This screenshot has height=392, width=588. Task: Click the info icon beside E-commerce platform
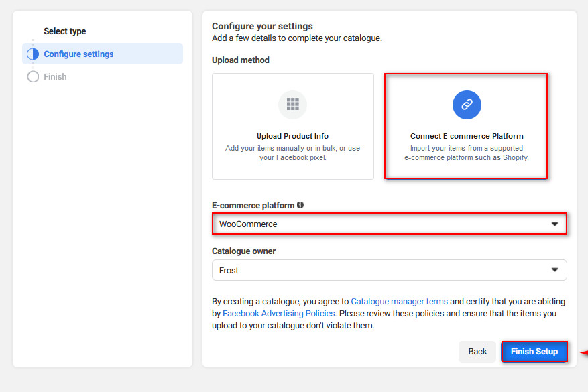[300, 205]
